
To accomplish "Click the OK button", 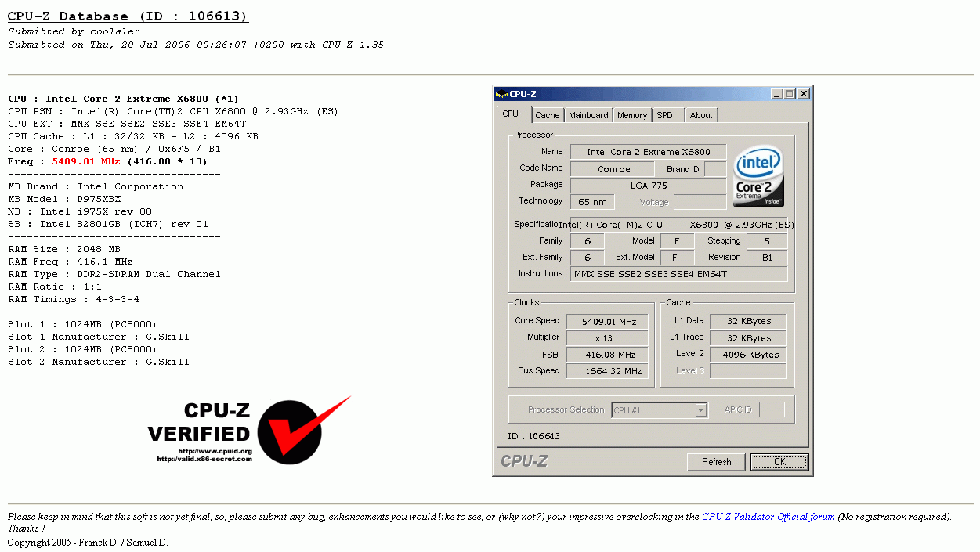I will tap(779, 462).
